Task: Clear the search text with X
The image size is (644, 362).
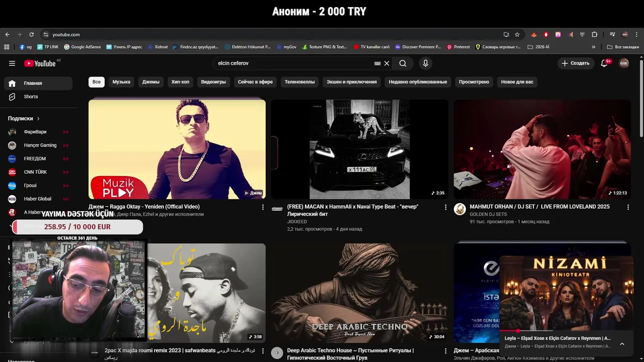Action: point(386,63)
